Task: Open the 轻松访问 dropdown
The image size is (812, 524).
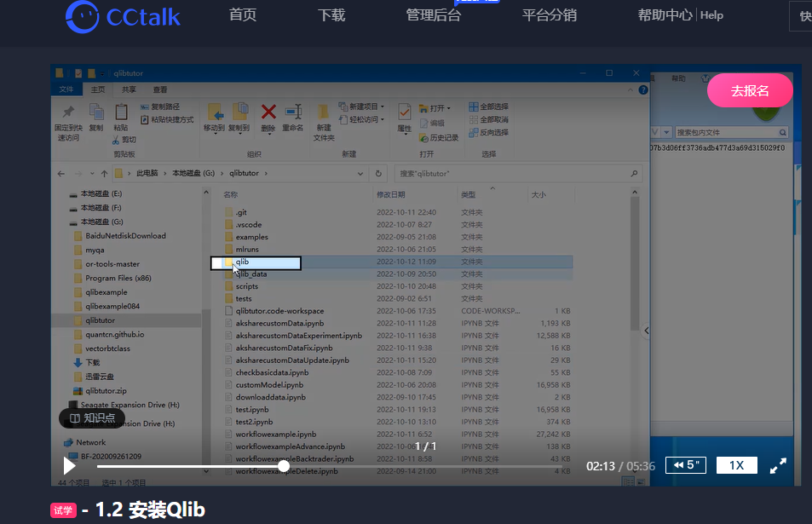Action: coord(361,119)
